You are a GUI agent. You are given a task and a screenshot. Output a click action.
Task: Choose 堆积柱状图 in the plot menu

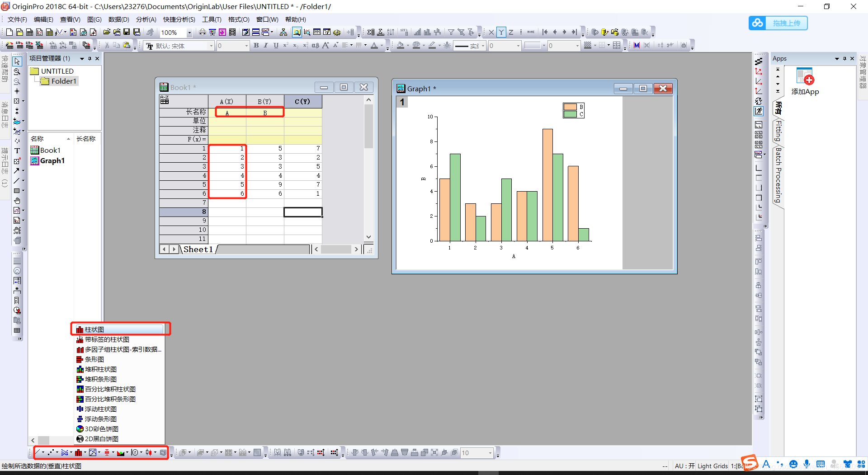point(120,369)
